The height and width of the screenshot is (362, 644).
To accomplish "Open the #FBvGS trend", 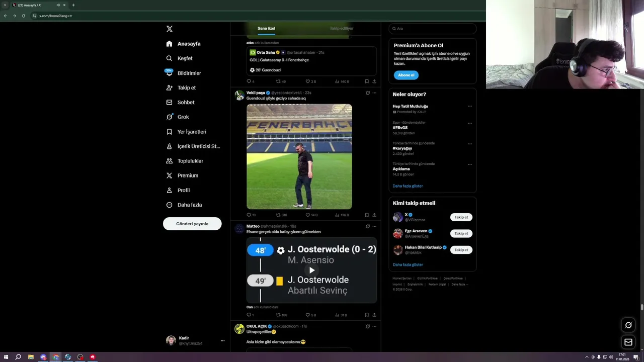I will (x=400, y=128).
